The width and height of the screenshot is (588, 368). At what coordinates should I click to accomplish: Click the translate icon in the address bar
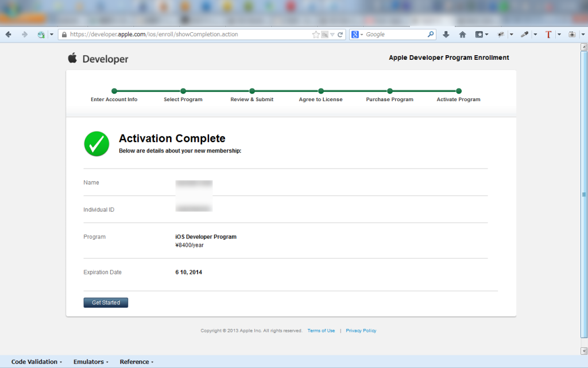coord(325,34)
